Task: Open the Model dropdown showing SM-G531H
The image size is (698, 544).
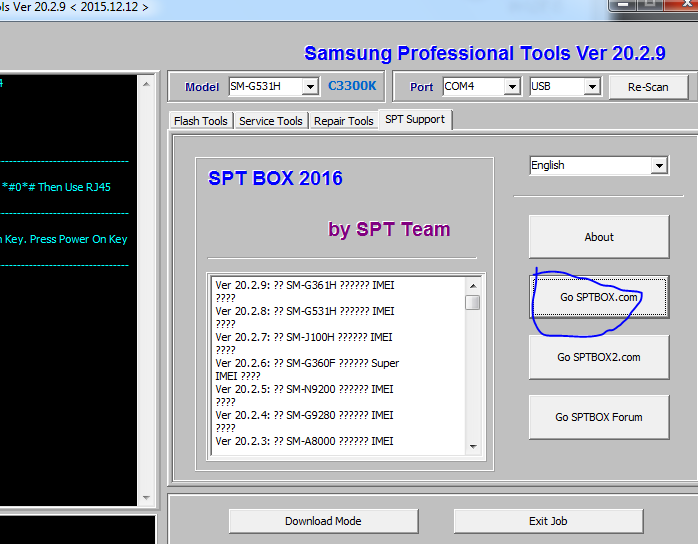Action: [310, 86]
